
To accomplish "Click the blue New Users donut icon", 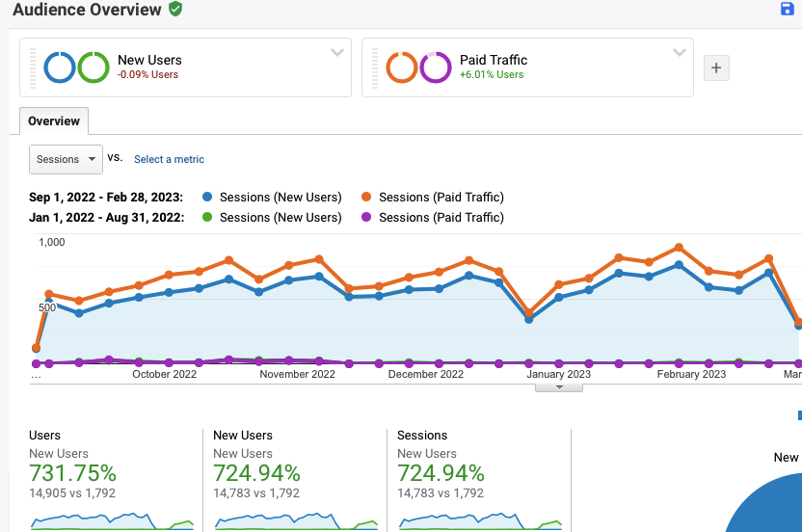I will [60, 67].
